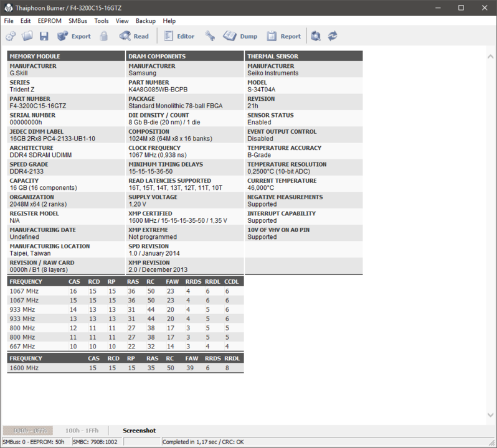Screen dimensions: 497x448
Task: Click the DDR4 SDRAM UDIMM architecture value
Action: click(x=40, y=155)
